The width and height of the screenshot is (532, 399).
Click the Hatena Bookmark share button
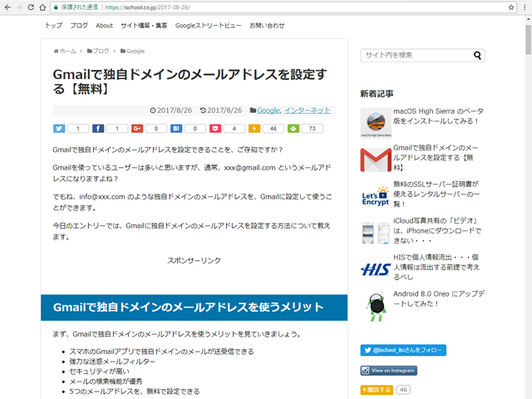[176, 129]
